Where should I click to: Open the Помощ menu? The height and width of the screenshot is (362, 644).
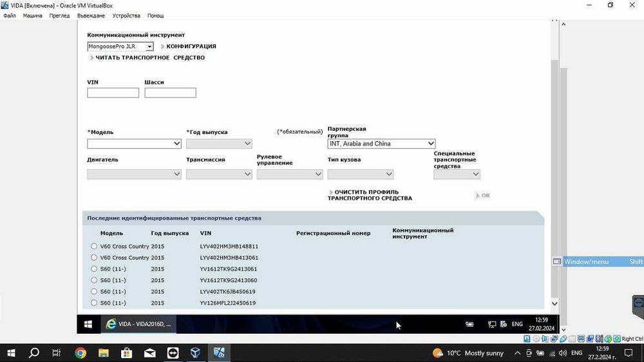point(156,15)
